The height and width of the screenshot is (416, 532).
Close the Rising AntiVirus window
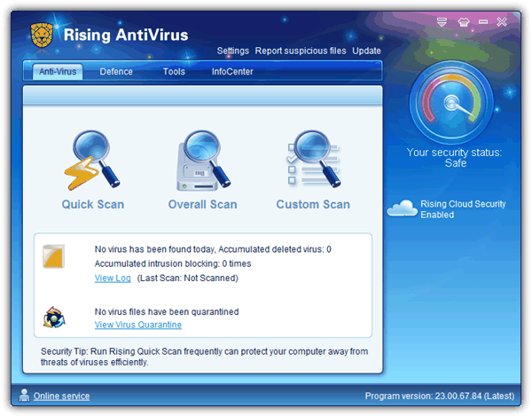pos(502,22)
